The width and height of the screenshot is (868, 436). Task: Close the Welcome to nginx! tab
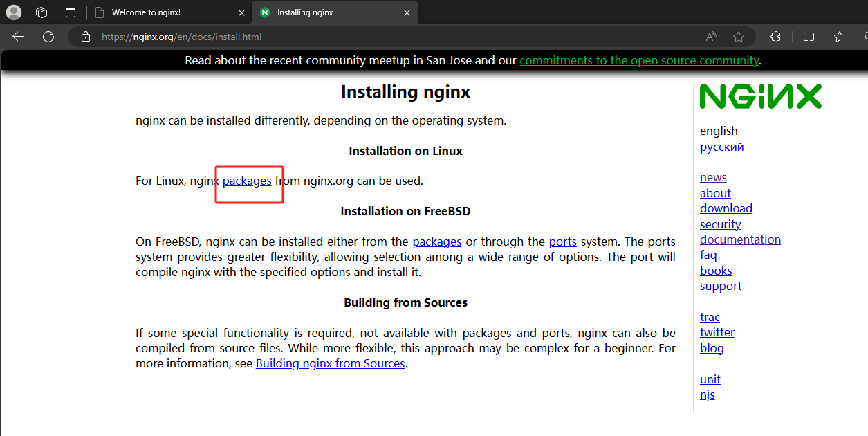241,12
